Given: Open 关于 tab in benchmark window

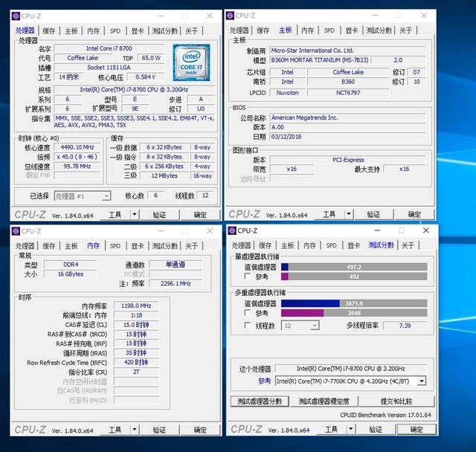Looking at the screenshot, I should click(408, 245).
